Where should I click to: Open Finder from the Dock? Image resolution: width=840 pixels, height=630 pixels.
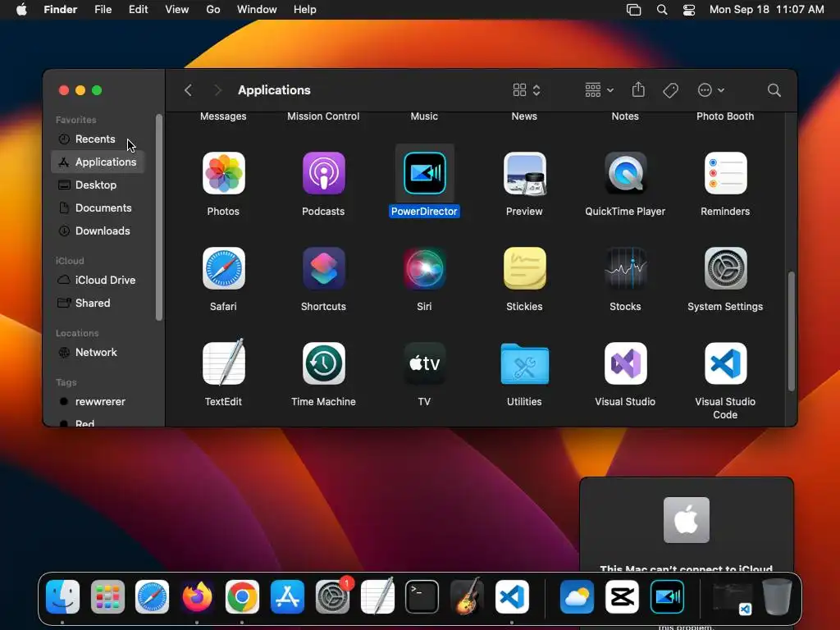pos(62,596)
